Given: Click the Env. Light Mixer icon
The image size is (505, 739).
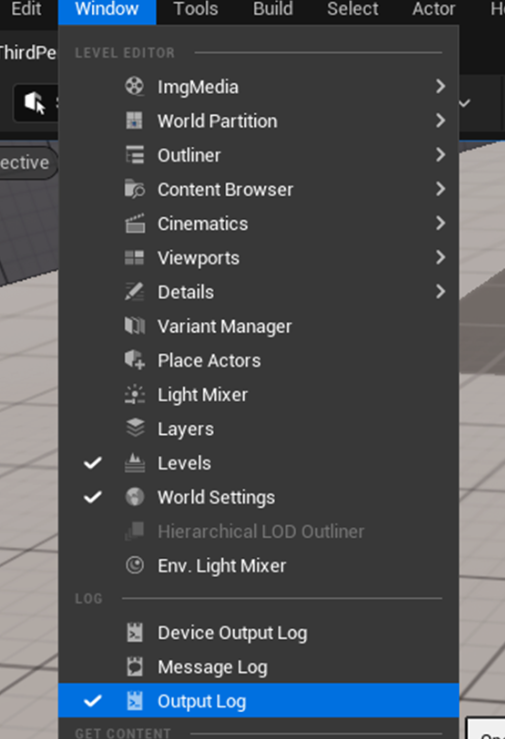Looking at the screenshot, I should click(135, 565).
